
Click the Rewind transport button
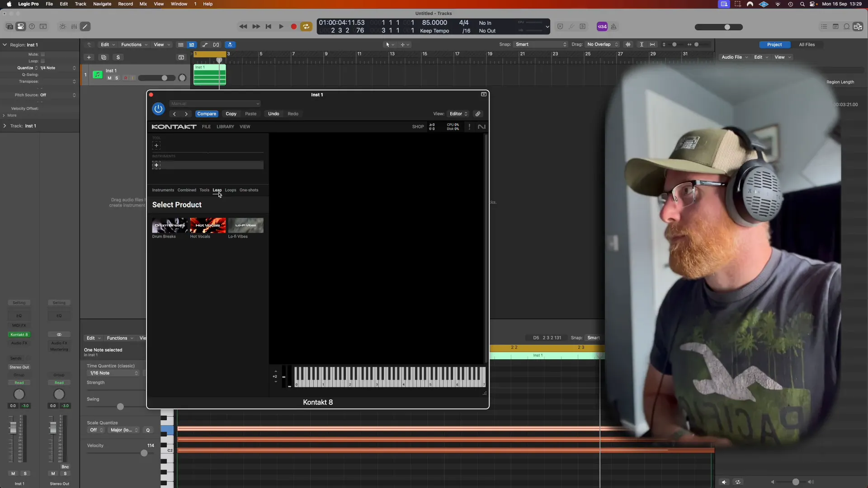(243, 27)
